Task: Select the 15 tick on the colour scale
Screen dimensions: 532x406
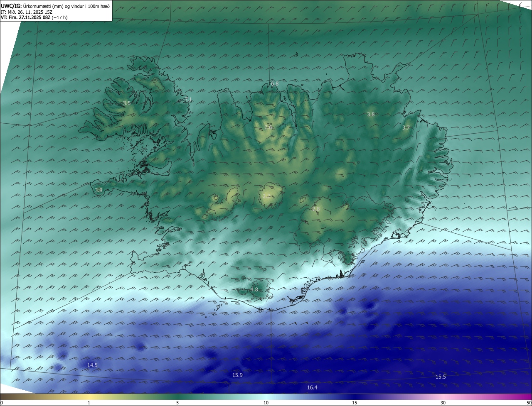Action: point(355,403)
